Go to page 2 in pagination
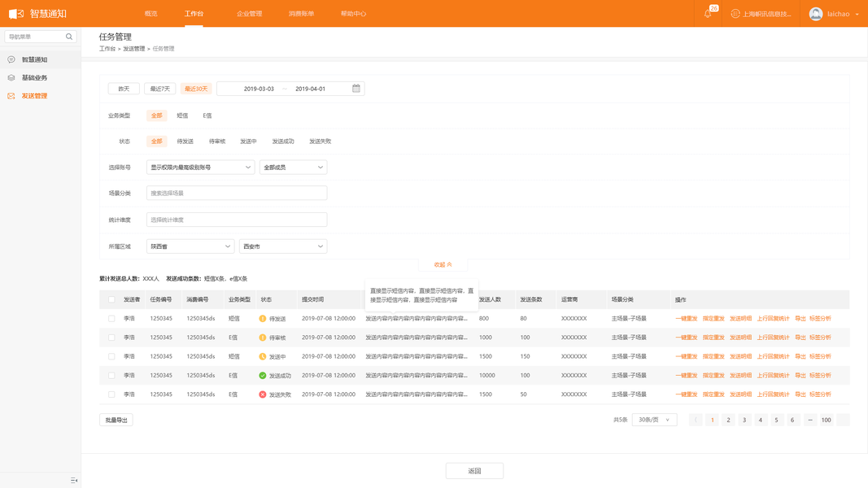868x488 pixels. click(x=729, y=420)
